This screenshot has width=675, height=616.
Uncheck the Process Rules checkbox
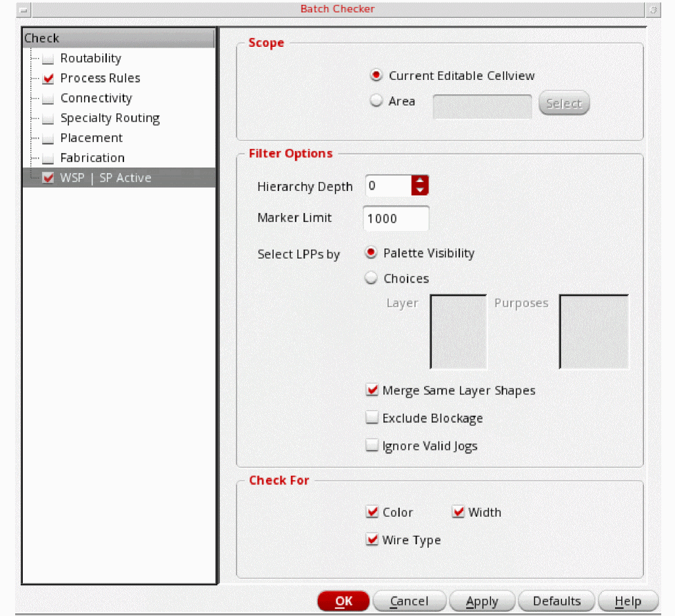48,79
